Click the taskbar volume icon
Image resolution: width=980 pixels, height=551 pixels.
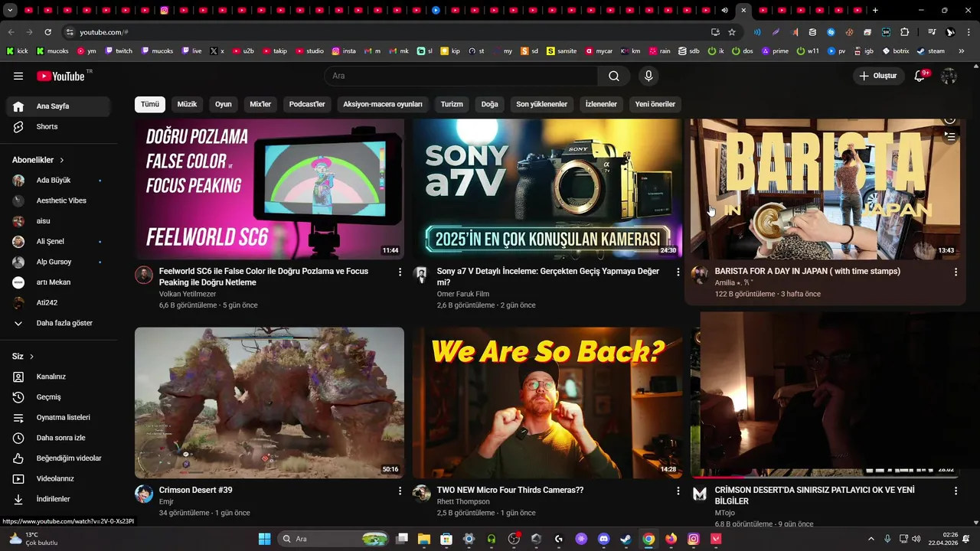coord(916,539)
